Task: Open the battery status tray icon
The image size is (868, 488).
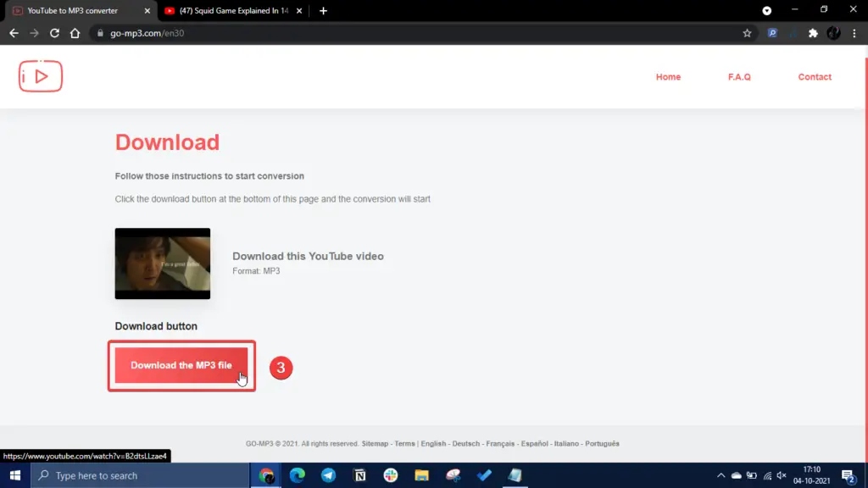Action: pyautogui.click(x=751, y=475)
